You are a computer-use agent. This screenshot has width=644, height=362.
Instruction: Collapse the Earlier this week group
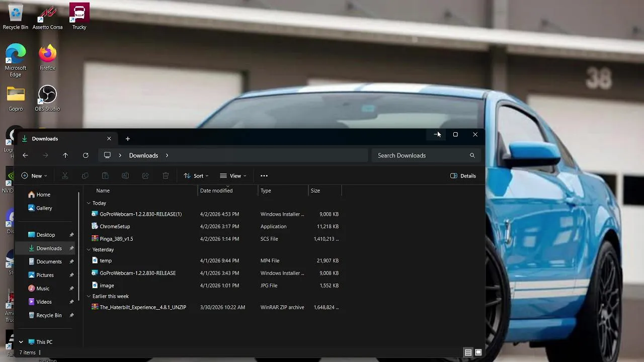coord(89,296)
